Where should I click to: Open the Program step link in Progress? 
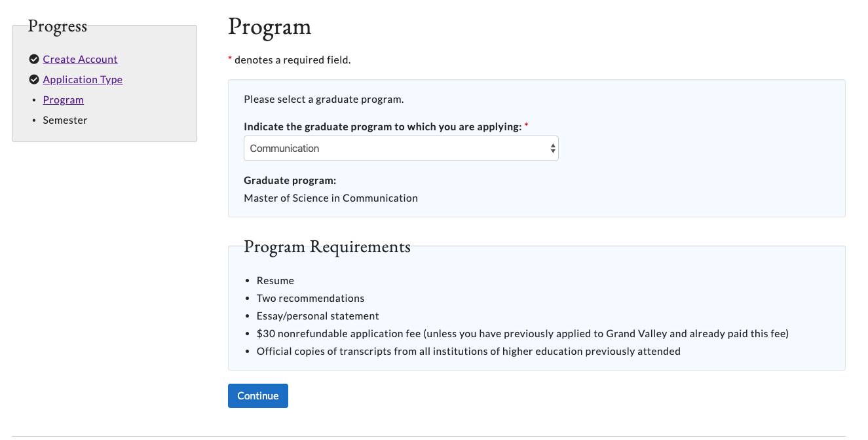pos(63,100)
